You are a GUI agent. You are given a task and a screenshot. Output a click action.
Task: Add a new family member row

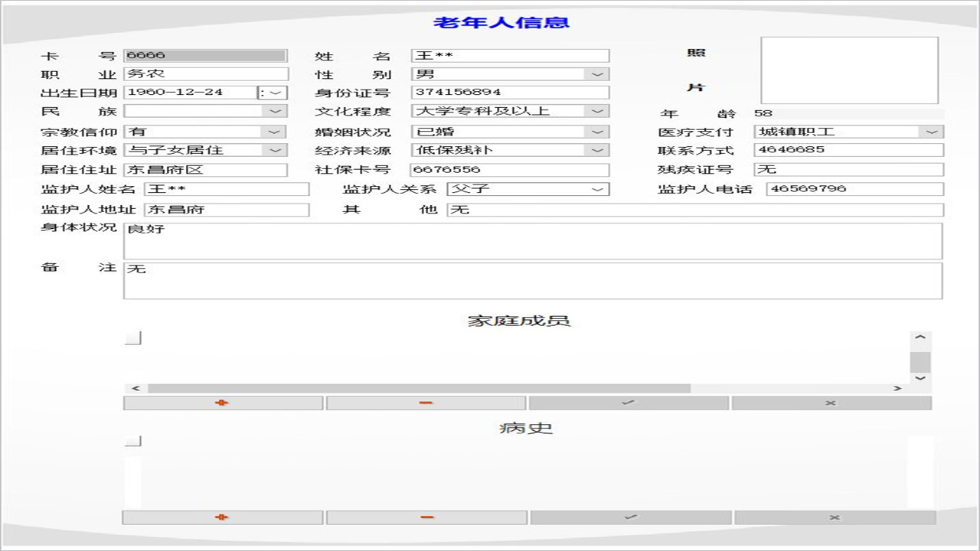click(221, 403)
